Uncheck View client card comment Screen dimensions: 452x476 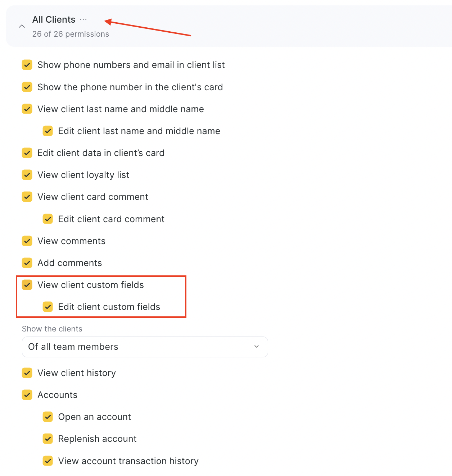[27, 197]
